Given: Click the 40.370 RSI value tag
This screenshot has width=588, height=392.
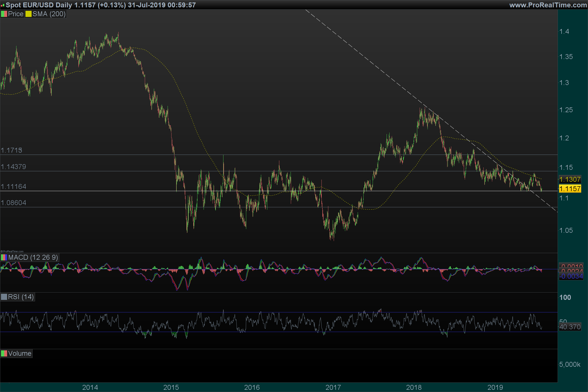Looking at the screenshot, I should click(570, 327).
